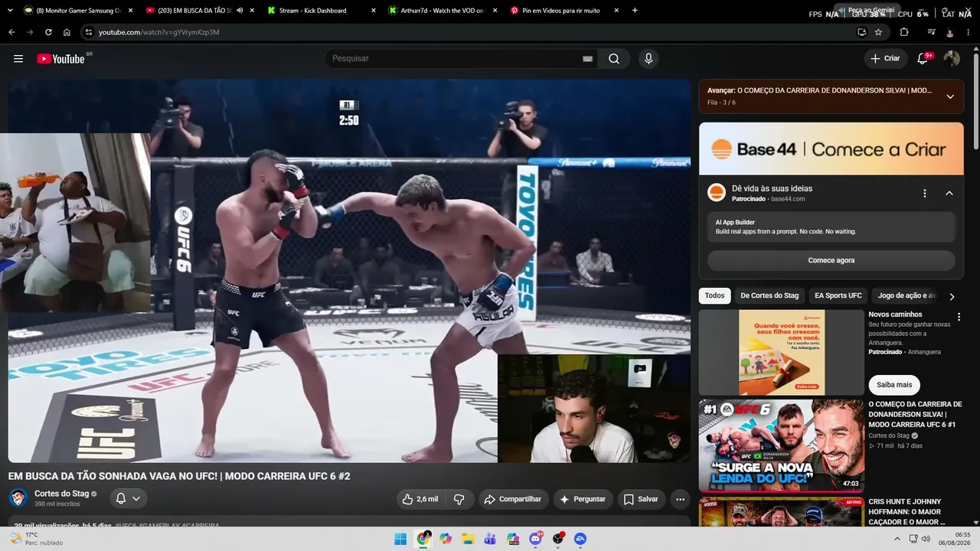Open the Anhanguera ad thumbnail

pyautogui.click(x=782, y=352)
